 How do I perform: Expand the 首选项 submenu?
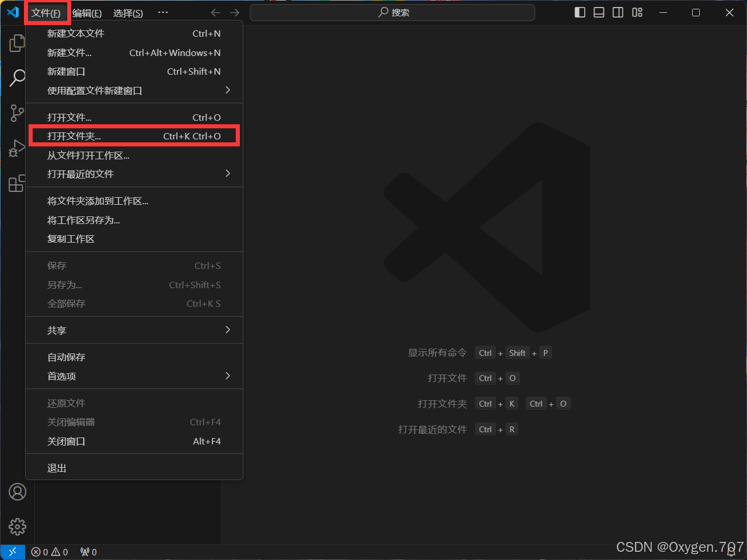(x=134, y=377)
